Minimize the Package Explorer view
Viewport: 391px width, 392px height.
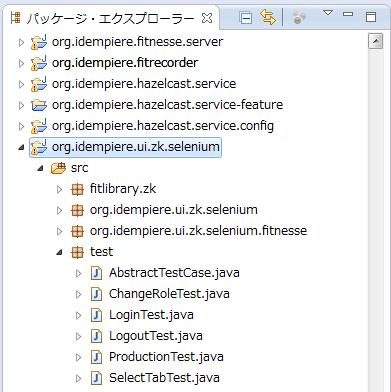(x=348, y=14)
